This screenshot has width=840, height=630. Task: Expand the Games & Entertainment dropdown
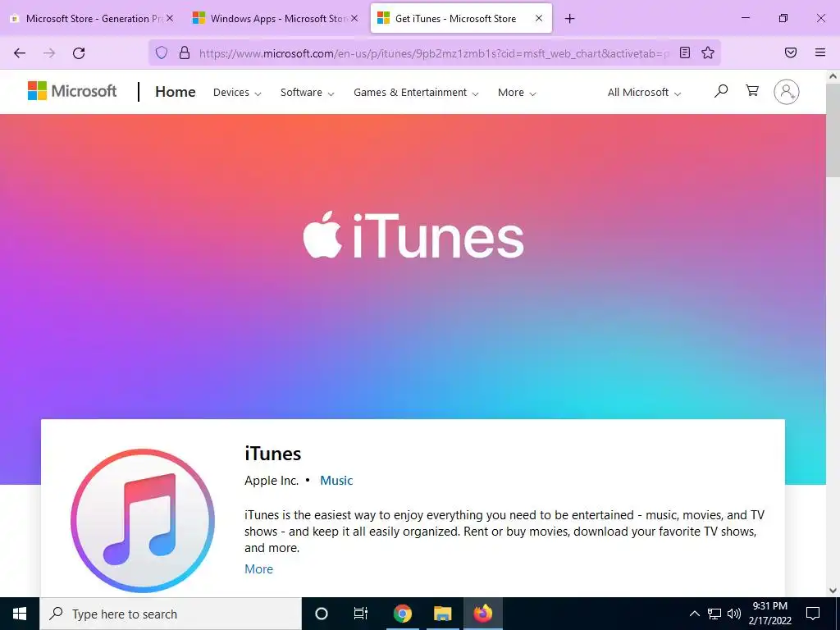(416, 92)
